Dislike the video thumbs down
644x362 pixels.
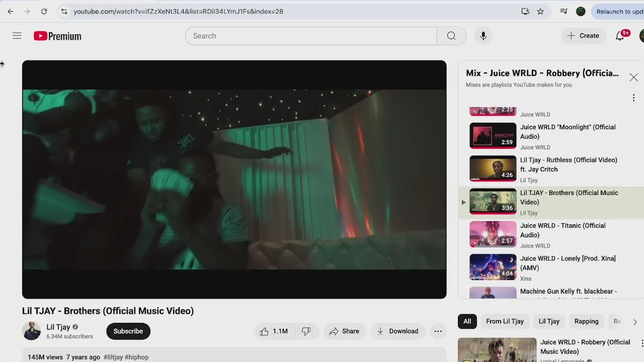click(x=306, y=331)
